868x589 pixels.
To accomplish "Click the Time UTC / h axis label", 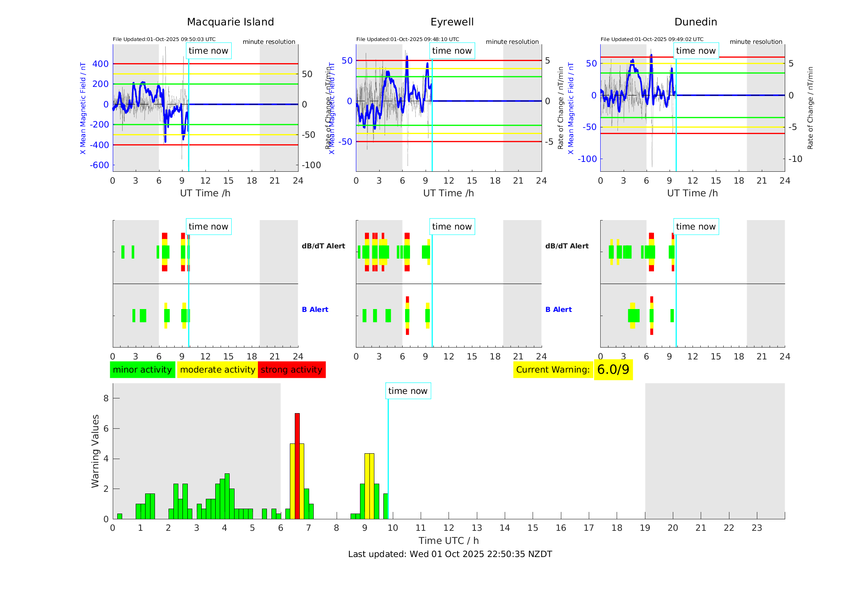I will tap(449, 541).
